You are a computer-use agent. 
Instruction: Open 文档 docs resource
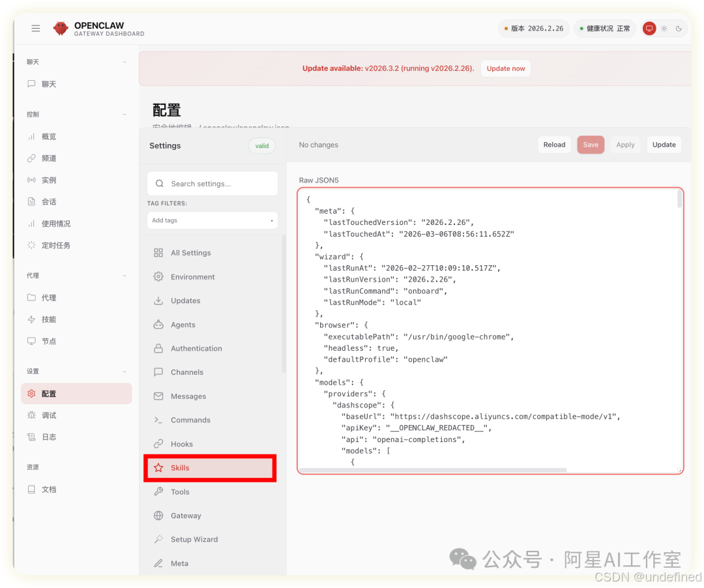pyautogui.click(x=76, y=490)
